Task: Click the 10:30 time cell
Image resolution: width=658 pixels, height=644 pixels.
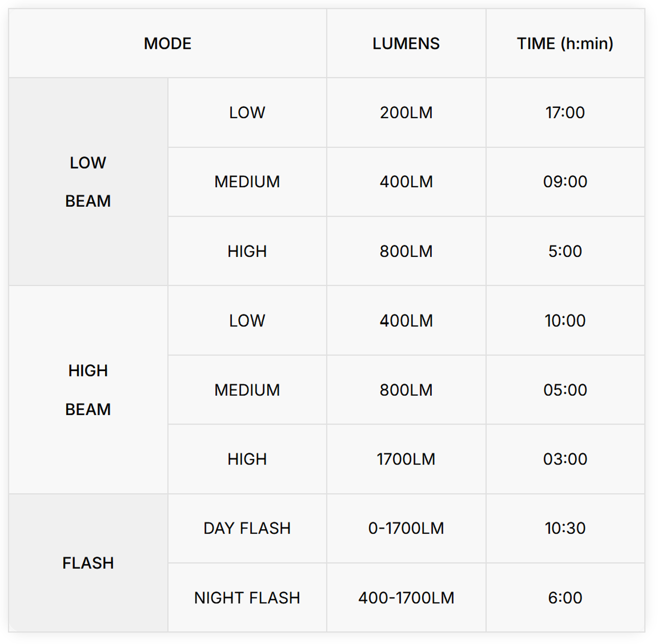Action: (565, 528)
